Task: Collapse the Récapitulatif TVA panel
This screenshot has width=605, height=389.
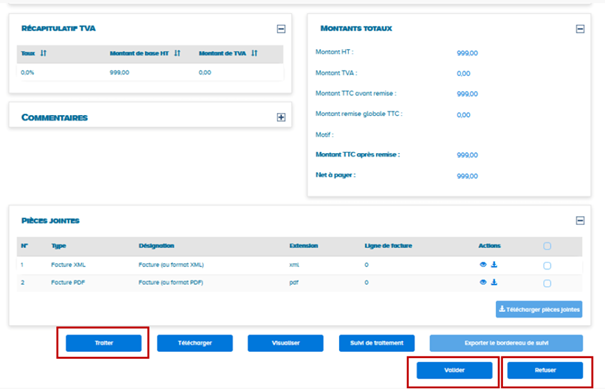Action: point(281,29)
